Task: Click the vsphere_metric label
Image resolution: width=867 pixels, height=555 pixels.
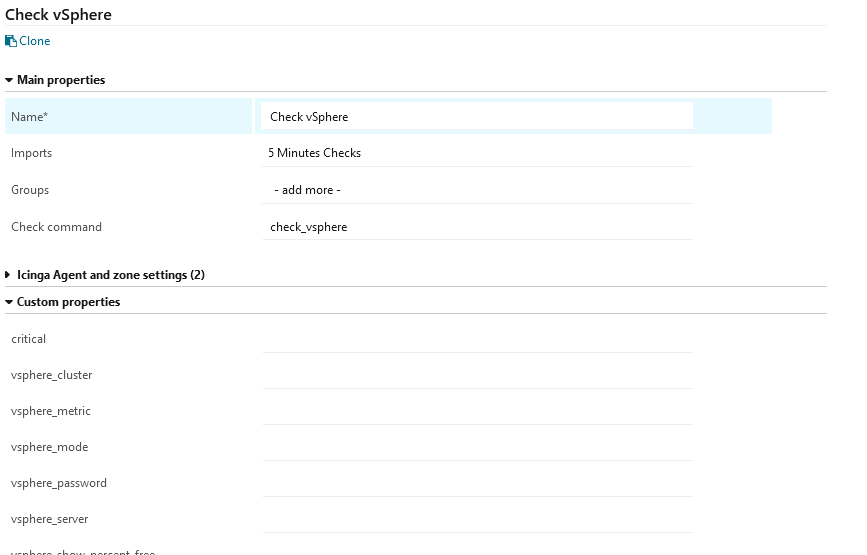Action: point(51,411)
